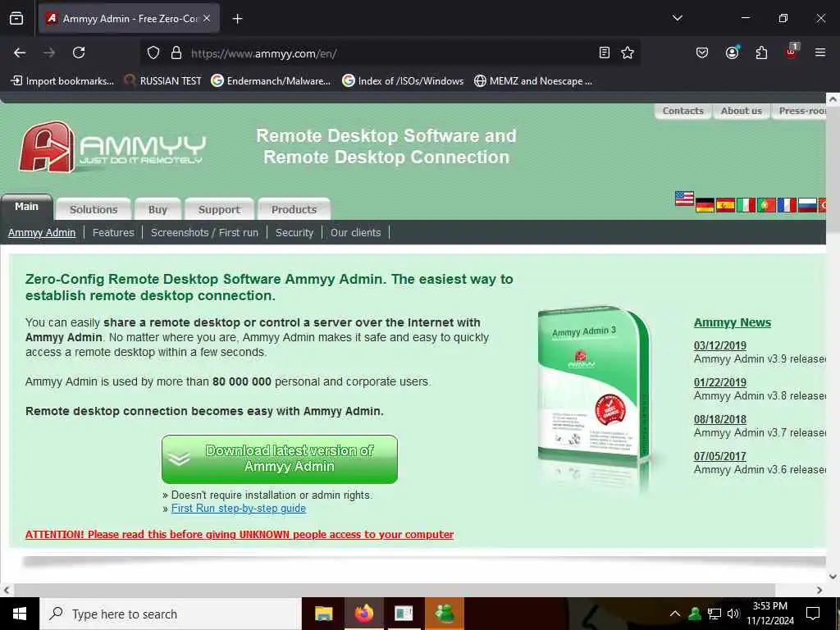This screenshot has width=840, height=630.
Task: Open volume control in tray
Action: [x=733, y=614]
